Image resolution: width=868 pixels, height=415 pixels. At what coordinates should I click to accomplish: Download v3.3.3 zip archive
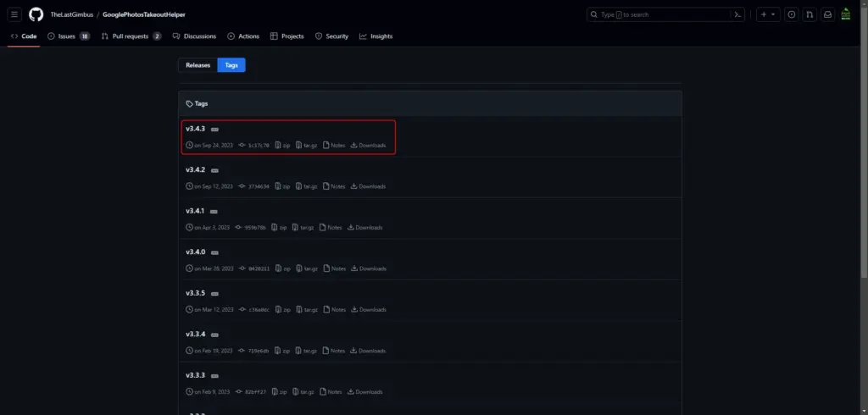279,392
